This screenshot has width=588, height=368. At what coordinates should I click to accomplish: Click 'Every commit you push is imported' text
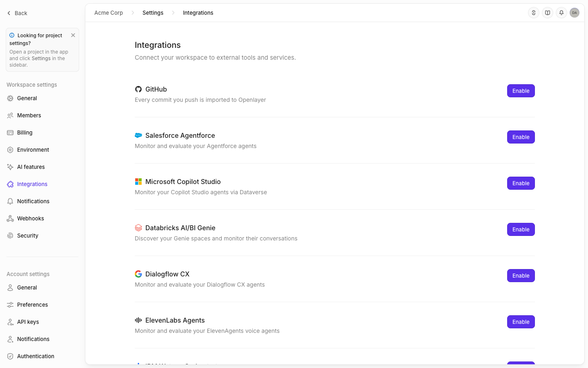200,100
